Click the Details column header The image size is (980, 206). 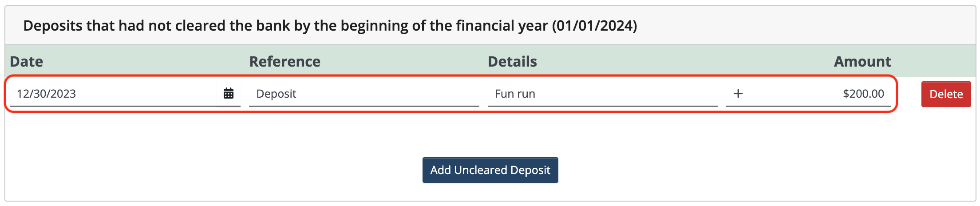(x=513, y=61)
